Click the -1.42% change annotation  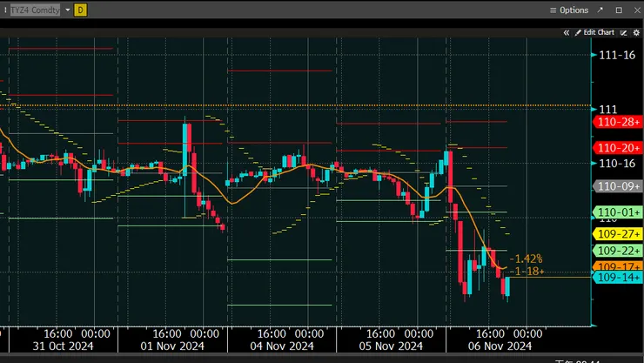point(527,259)
